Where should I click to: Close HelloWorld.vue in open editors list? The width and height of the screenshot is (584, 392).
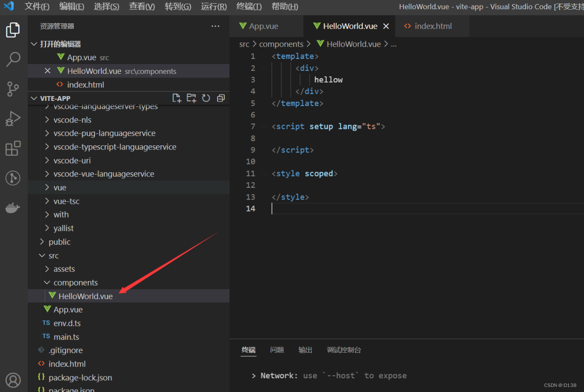48,71
